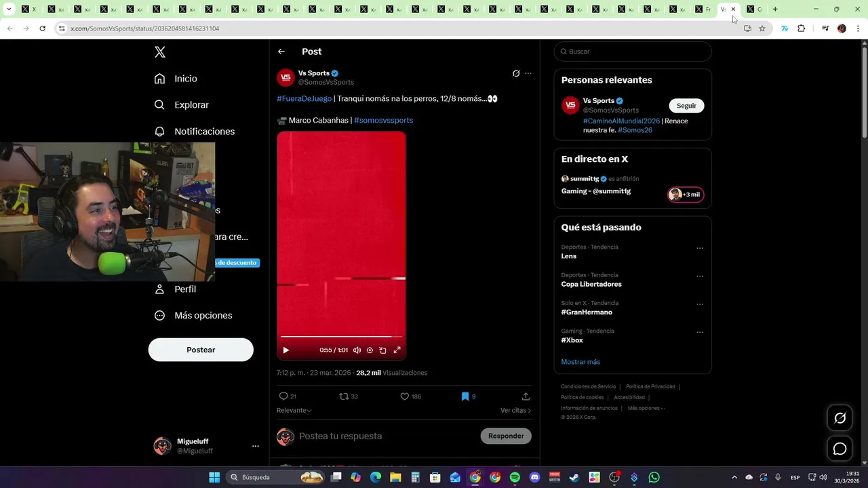This screenshot has height=488, width=868.
Task: Open a new browser tab
Action: [775, 9]
